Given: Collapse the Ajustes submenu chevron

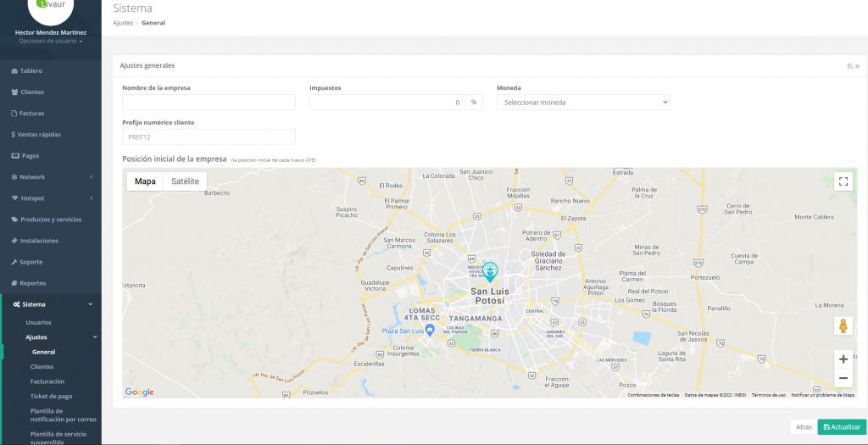Looking at the screenshot, I should 95,337.
